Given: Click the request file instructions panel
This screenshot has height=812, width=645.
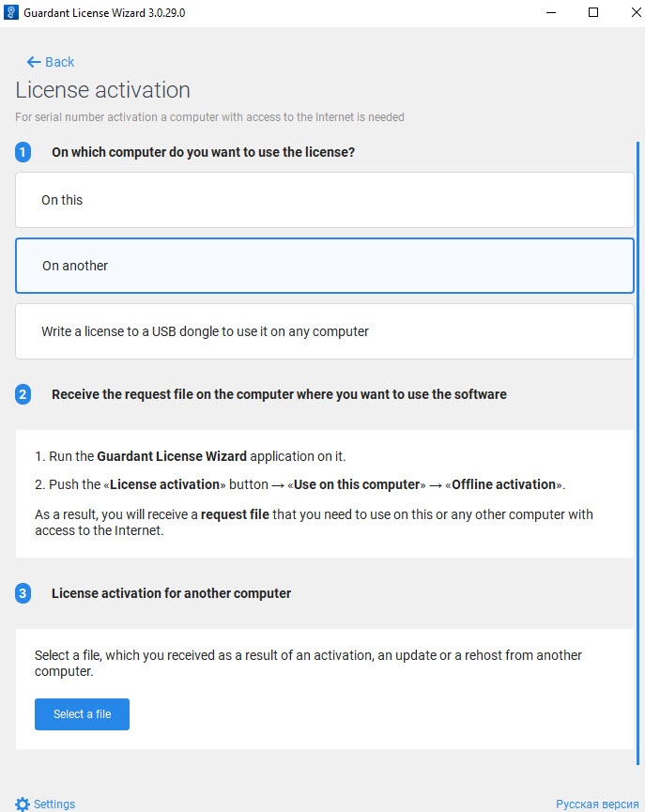Looking at the screenshot, I should [324, 494].
